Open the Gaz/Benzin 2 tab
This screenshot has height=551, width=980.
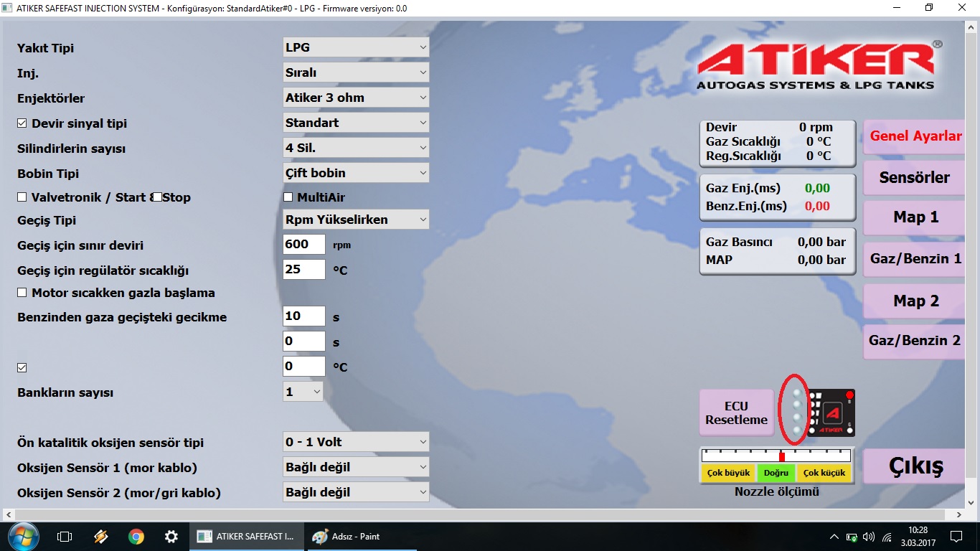[x=915, y=341]
